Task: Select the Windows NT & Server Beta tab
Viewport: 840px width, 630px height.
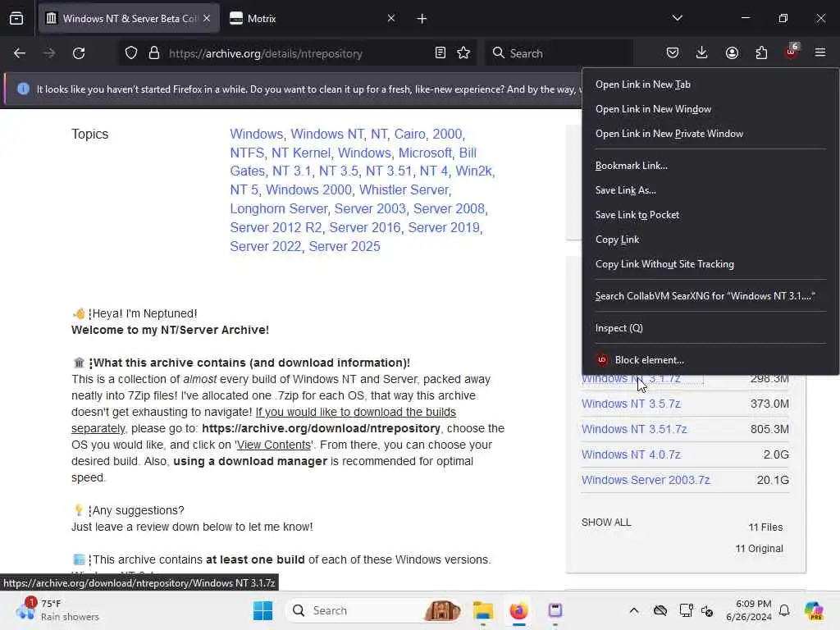Action: click(129, 19)
